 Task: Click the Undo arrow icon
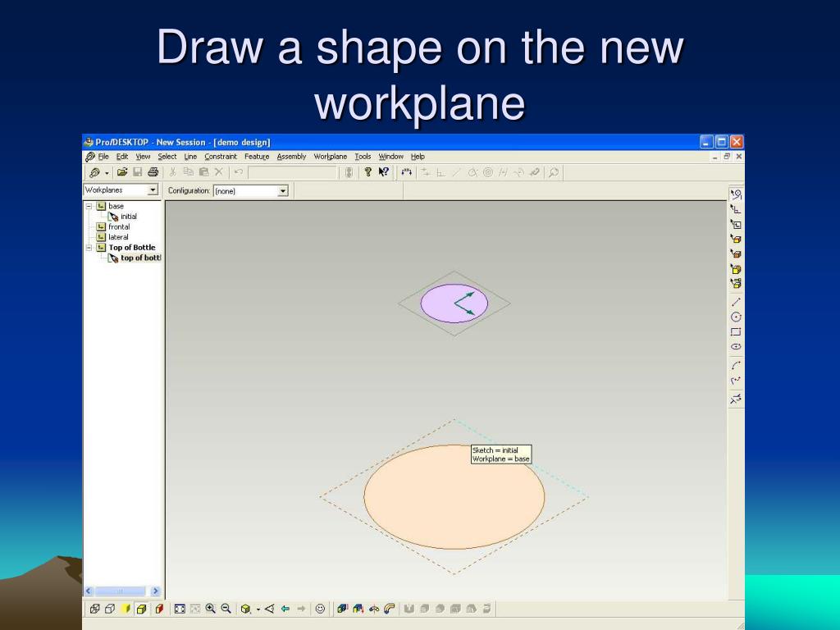click(239, 172)
